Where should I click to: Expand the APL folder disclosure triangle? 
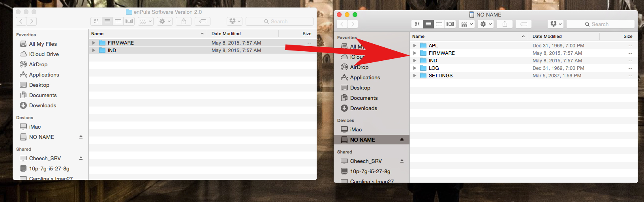[x=415, y=46]
